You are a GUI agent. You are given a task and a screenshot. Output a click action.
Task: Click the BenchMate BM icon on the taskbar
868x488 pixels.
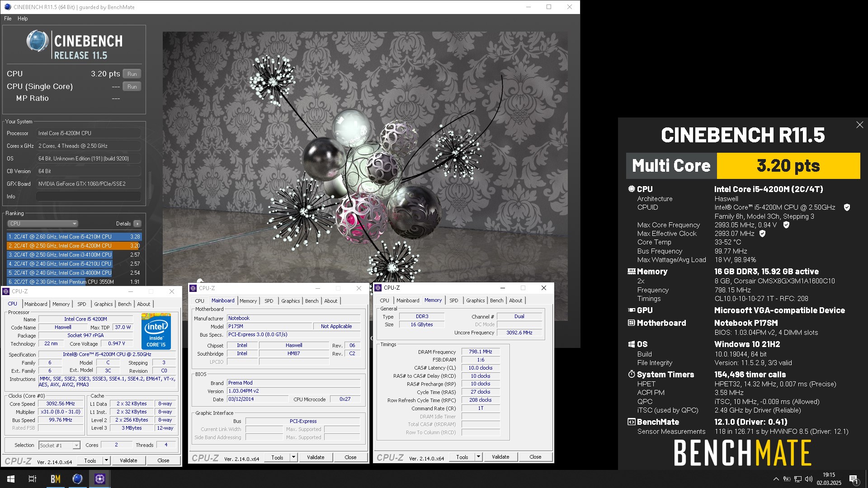pyautogui.click(x=56, y=479)
